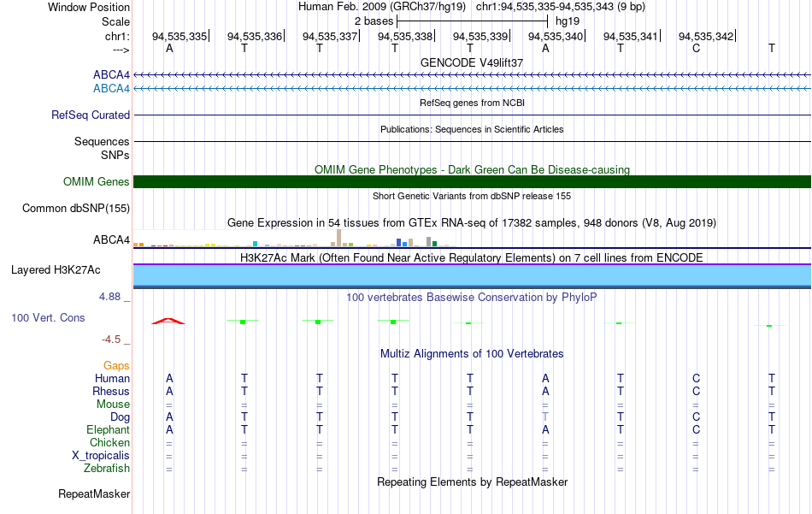Image resolution: width=812 pixels, height=514 pixels.
Task: Select the Elephant species row label
Action: point(109,430)
